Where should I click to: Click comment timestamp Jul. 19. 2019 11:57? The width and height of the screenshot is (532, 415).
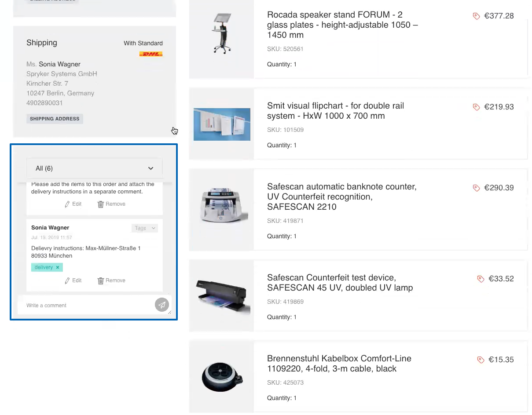(51, 237)
